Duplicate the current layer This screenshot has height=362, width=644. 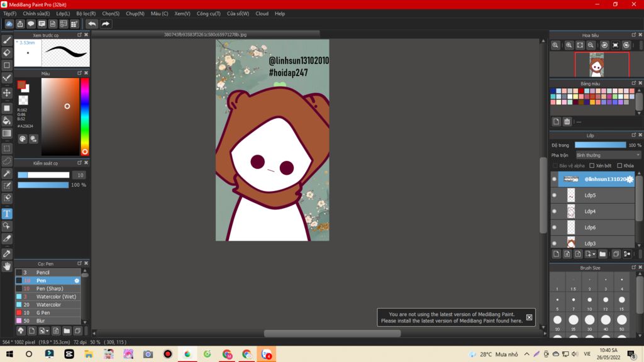click(616, 254)
